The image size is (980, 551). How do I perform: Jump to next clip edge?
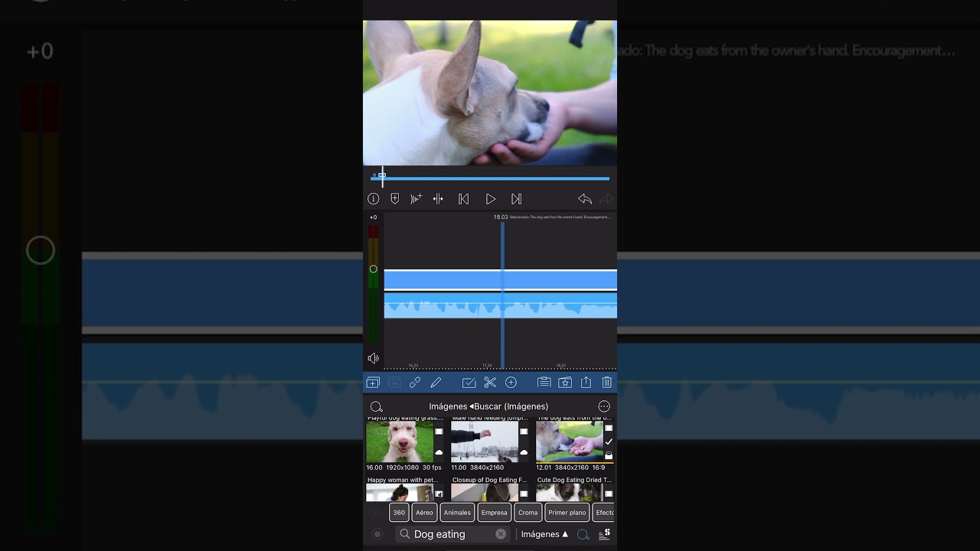click(517, 199)
